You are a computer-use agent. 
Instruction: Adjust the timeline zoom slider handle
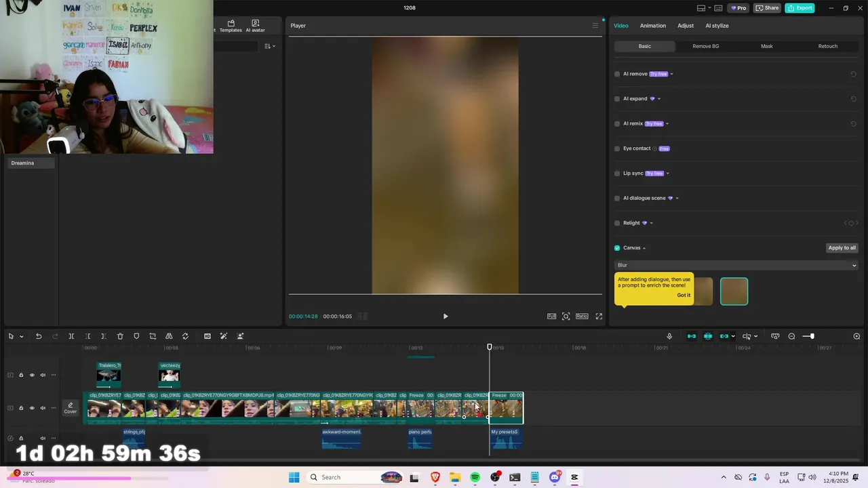(x=812, y=336)
